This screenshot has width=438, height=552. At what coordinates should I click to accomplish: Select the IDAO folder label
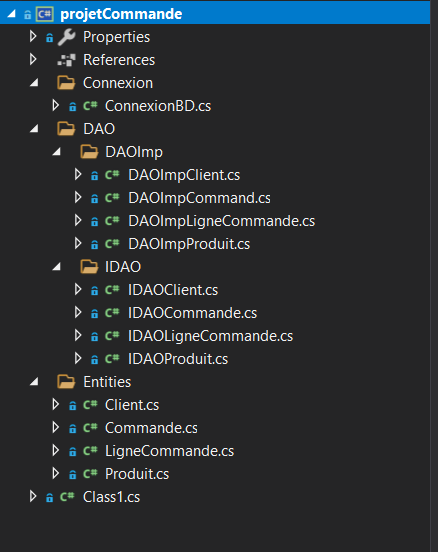tap(123, 267)
